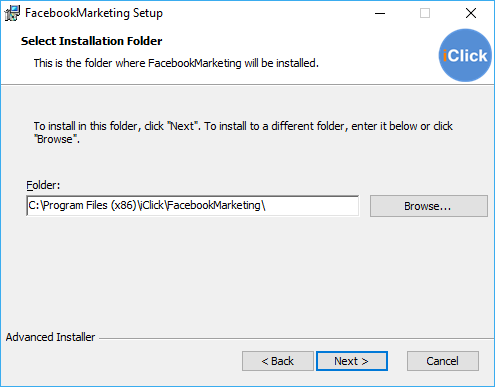Click inside the Folder path text box
The height and width of the screenshot is (387, 495).
pos(193,206)
